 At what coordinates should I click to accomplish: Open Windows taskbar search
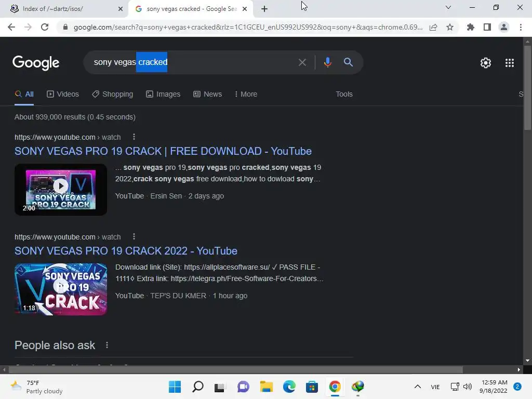tap(198, 387)
